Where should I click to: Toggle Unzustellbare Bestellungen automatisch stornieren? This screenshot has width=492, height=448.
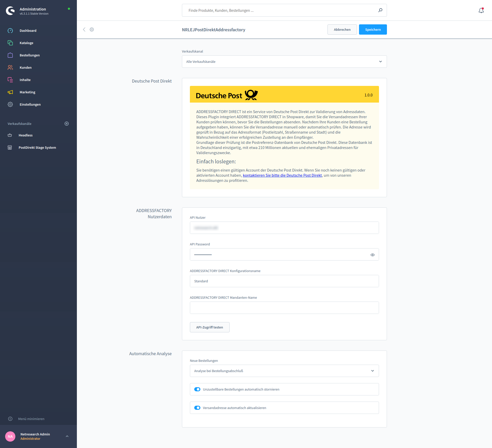point(197,389)
